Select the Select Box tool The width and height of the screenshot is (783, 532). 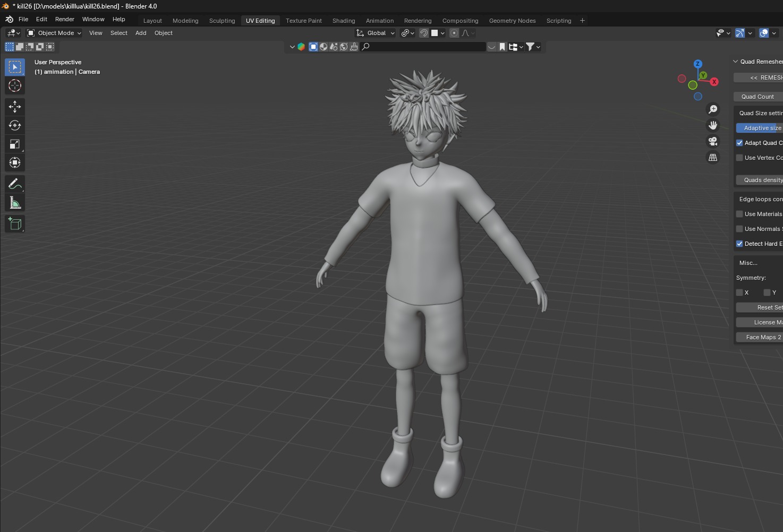point(15,67)
